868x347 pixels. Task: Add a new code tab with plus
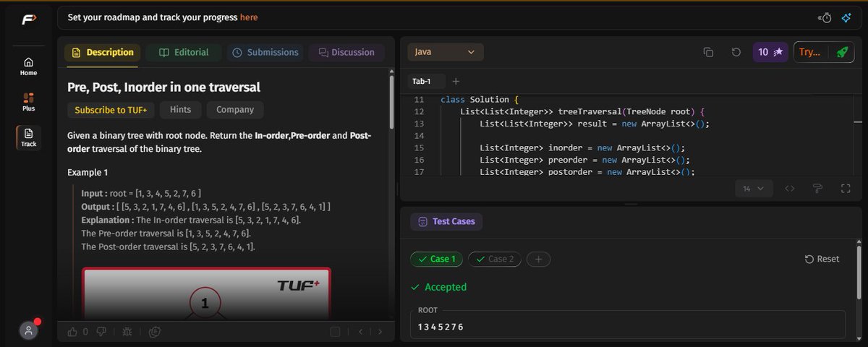456,81
